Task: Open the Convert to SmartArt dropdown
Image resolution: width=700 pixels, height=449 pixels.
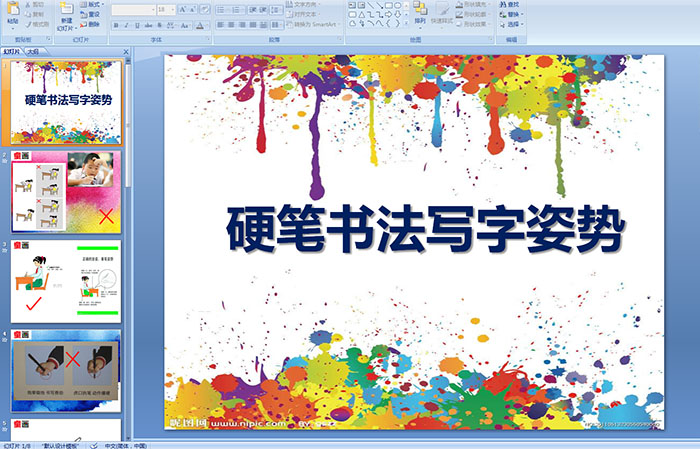Action: 313,24
